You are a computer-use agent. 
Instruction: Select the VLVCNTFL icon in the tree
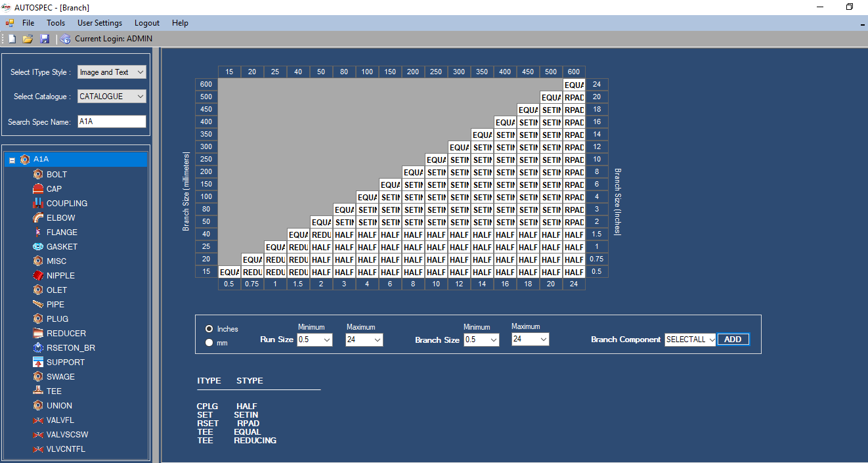tap(38, 449)
